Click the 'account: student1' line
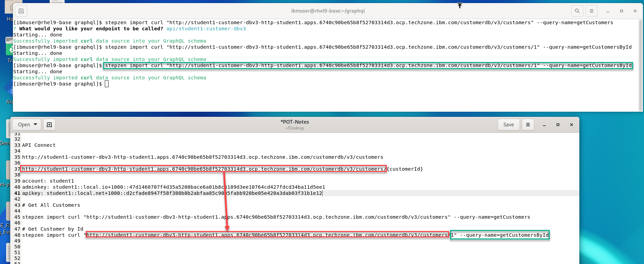Image resolution: width=644 pixels, height=264 pixels. tap(48, 181)
